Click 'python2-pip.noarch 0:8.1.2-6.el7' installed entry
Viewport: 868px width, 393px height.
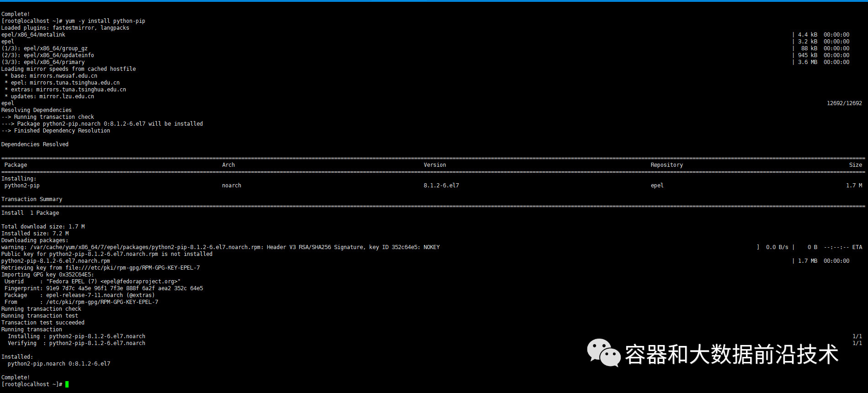pyautogui.click(x=59, y=364)
